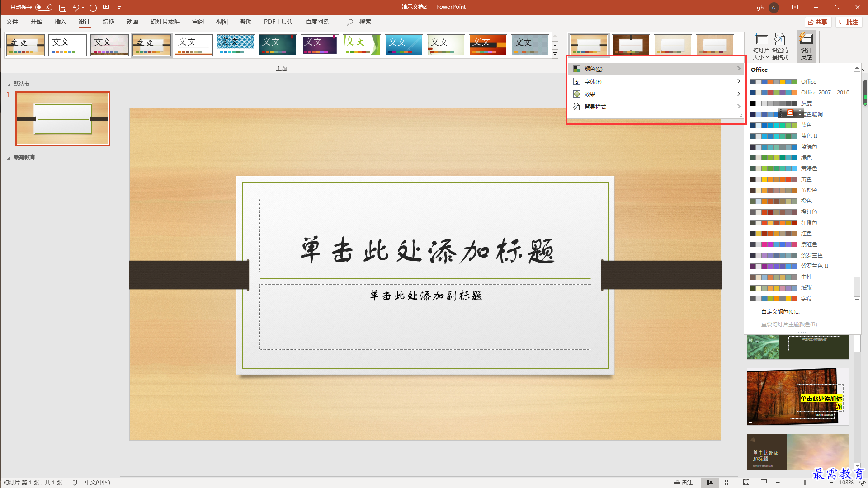The height and width of the screenshot is (488, 868).
Task: Select slide 1 thumbnail in panel
Action: tap(63, 118)
